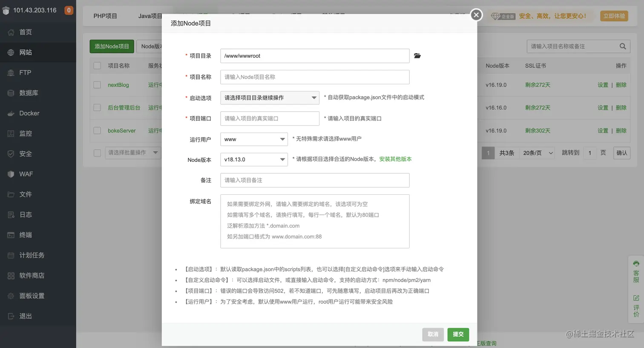Click the search magnifier icon
Viewport: 644px width, 348px height.
[x=623, y=46]
